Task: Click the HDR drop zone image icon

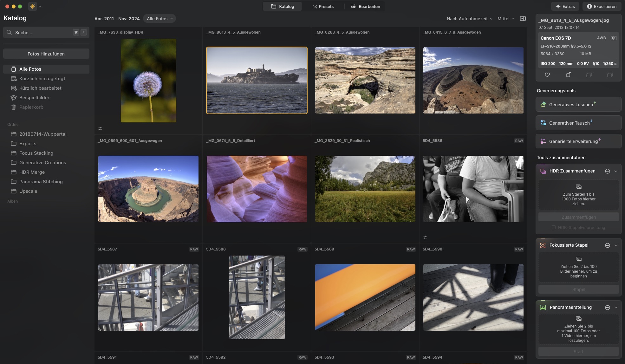Action: coord(579,187)
